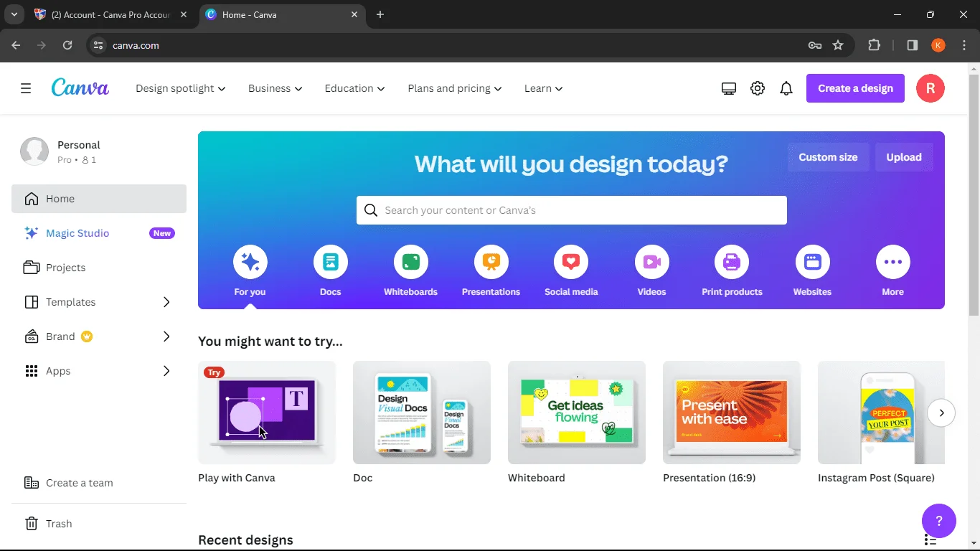Open the password key icon in address bar

point(815,45)
